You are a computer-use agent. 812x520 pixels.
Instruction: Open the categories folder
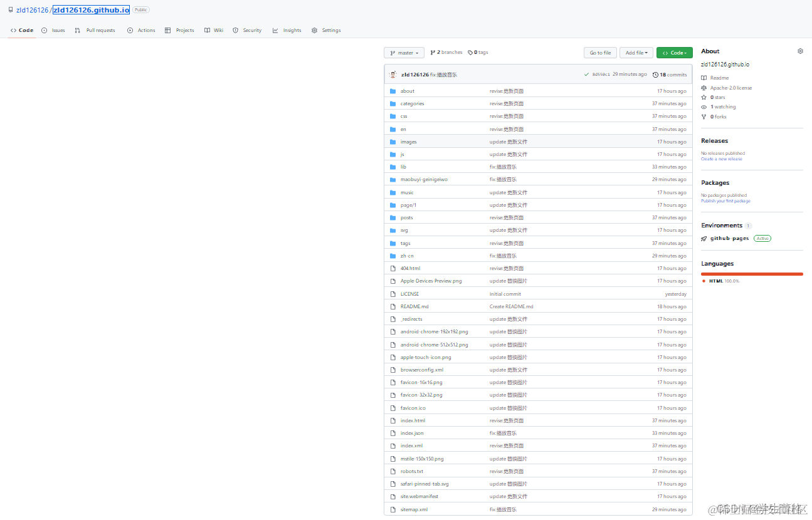click(412, 104)
